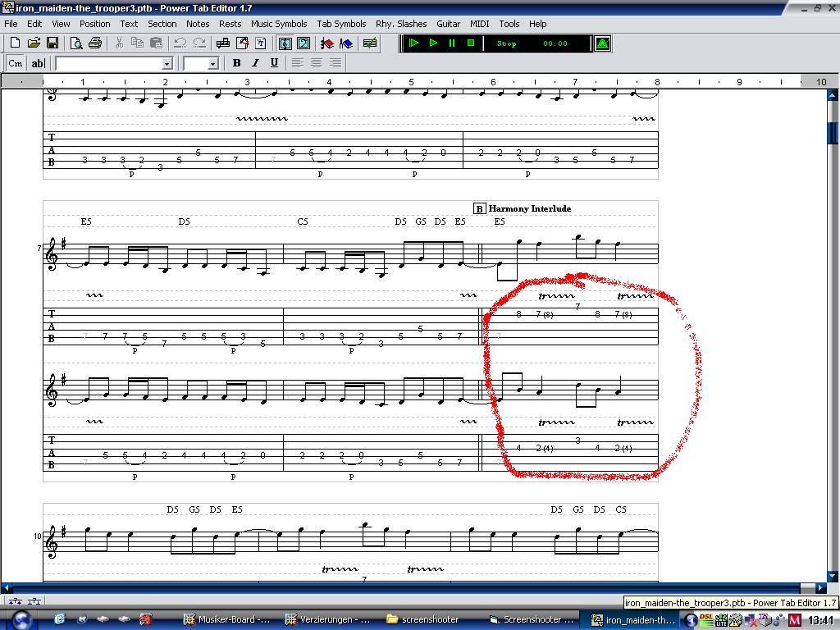Open the Edit menu
This screenshot has width=840, height=630.
coord(34,24)
